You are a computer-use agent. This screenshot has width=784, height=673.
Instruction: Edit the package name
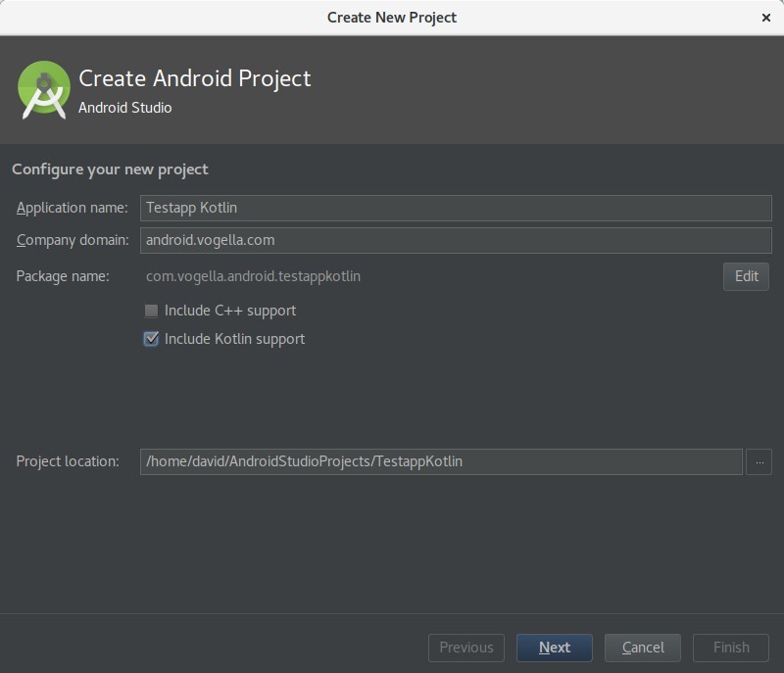(746, 276)
